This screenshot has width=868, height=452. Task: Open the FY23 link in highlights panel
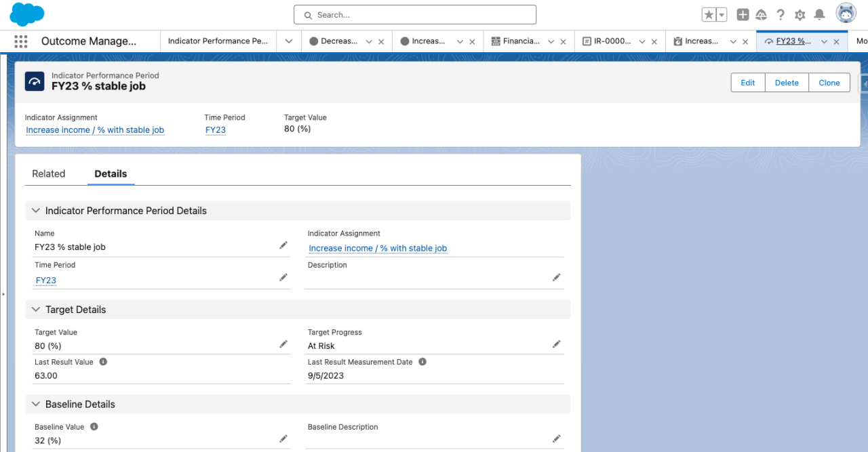216,130
